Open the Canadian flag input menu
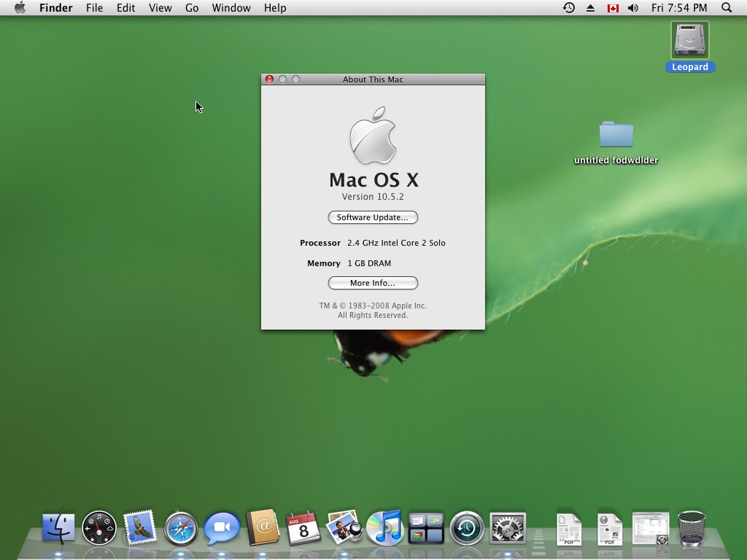The image size is (747, 560). tap(613, 8)
